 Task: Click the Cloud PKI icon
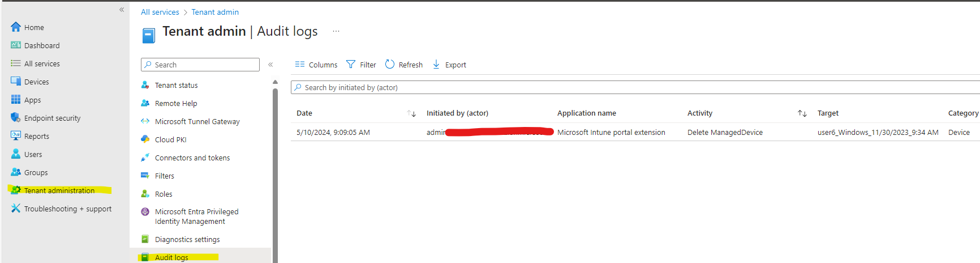(x=145, y=139)
